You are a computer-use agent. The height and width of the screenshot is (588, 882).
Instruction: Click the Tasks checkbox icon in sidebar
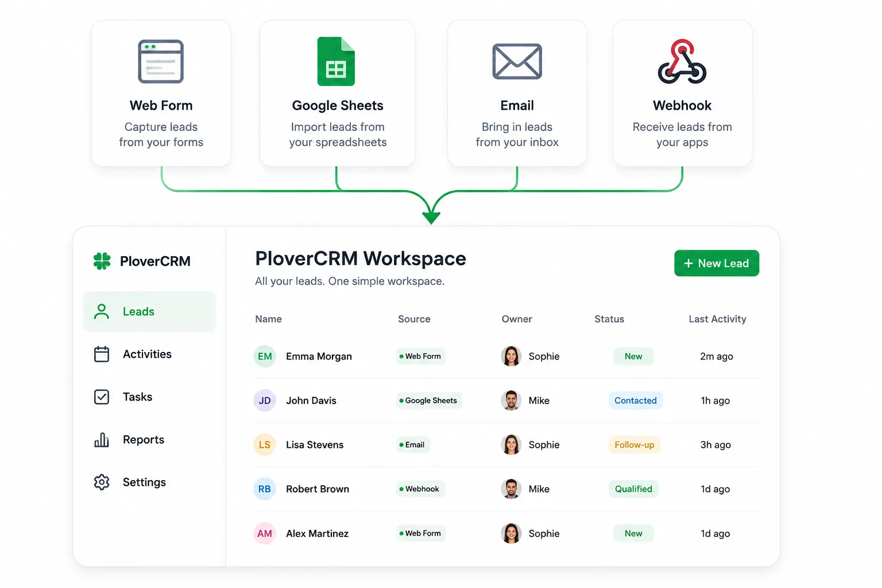point(102,397)
